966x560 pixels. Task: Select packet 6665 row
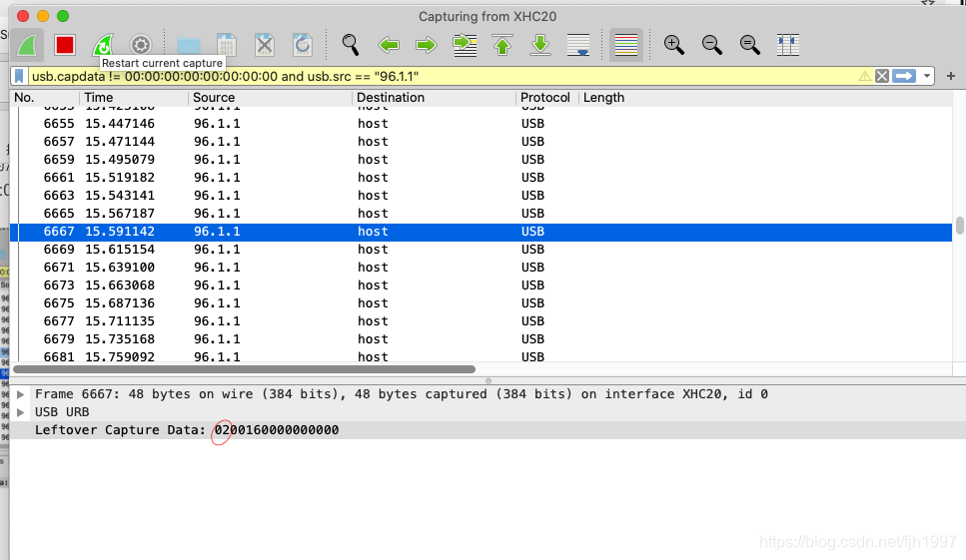[481, 214]
